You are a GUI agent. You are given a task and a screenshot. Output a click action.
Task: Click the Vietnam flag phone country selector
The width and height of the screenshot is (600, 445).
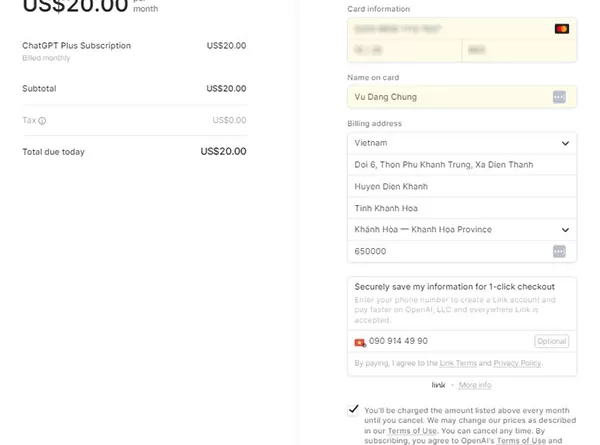tap(360, 342)
